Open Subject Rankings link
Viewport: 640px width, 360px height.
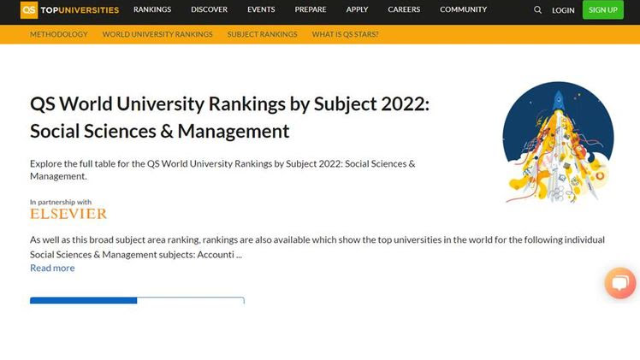click(x=262, y=34)
